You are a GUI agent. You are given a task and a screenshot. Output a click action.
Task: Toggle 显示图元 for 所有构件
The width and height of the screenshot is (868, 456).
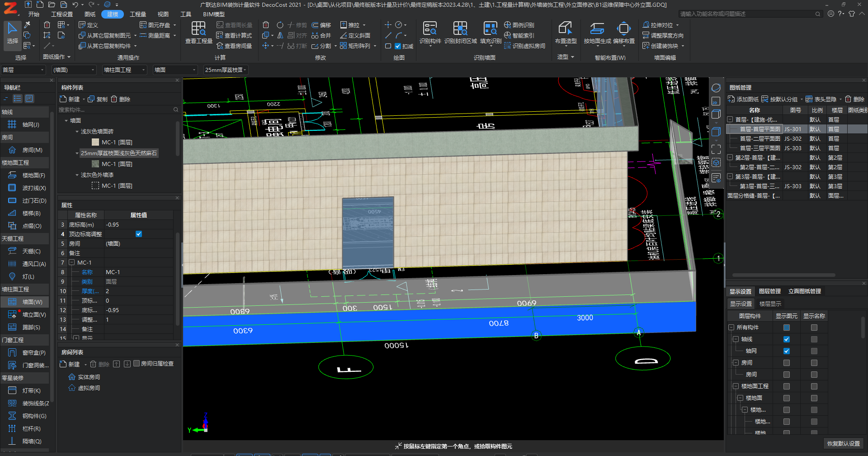coord(787,328)
